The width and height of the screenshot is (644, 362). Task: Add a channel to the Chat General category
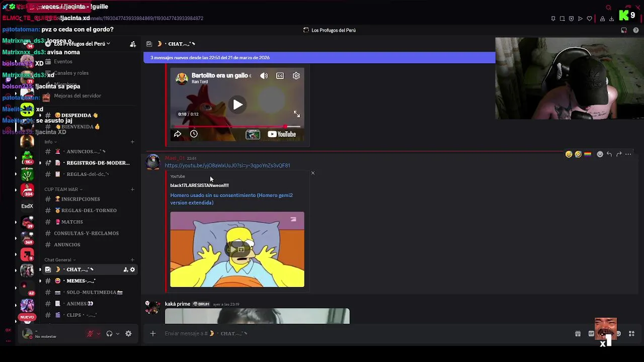132,260
